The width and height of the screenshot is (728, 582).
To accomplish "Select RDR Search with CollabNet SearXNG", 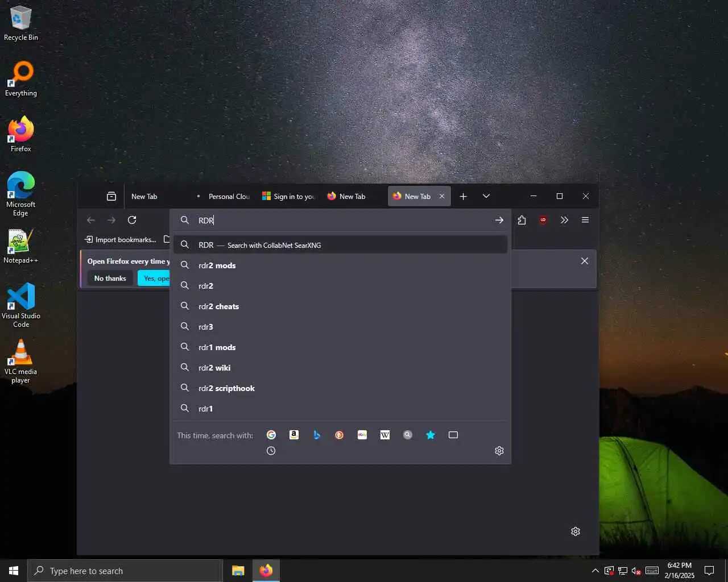I will 341,245.
